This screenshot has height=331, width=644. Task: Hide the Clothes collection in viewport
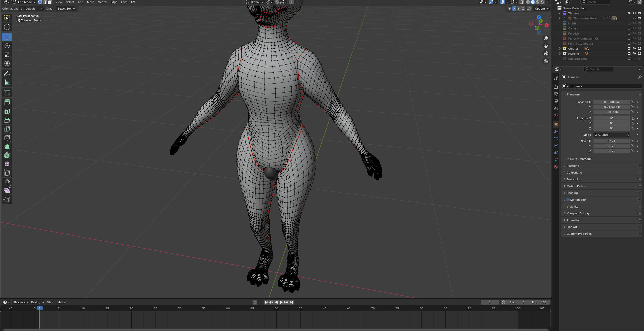[634, 48]
